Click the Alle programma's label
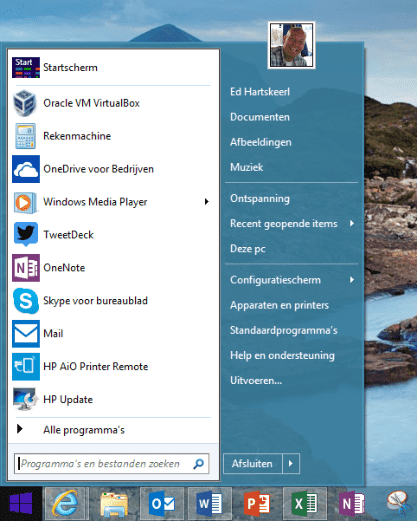Image resolution: width=417 pixels, height=521 pixels. point(84,430)
